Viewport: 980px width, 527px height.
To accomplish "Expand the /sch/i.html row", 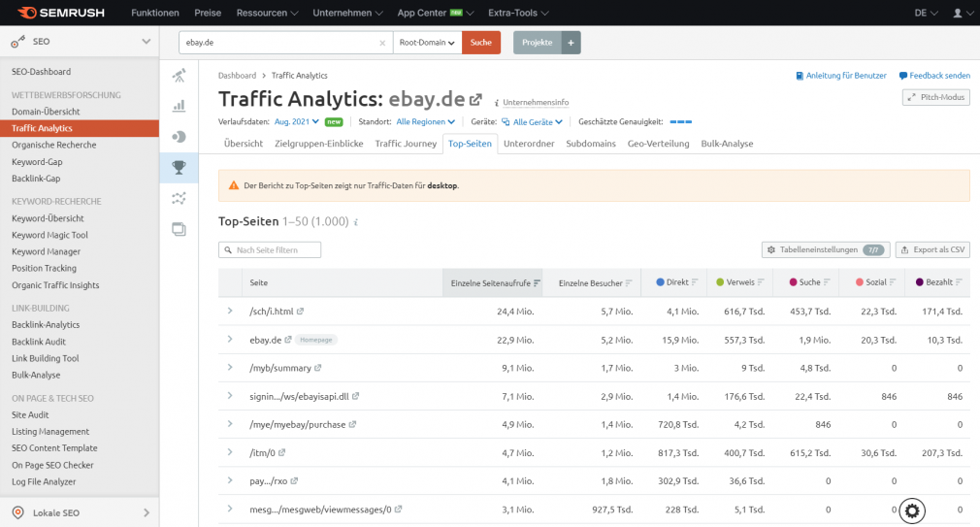I will coord(230,311).
